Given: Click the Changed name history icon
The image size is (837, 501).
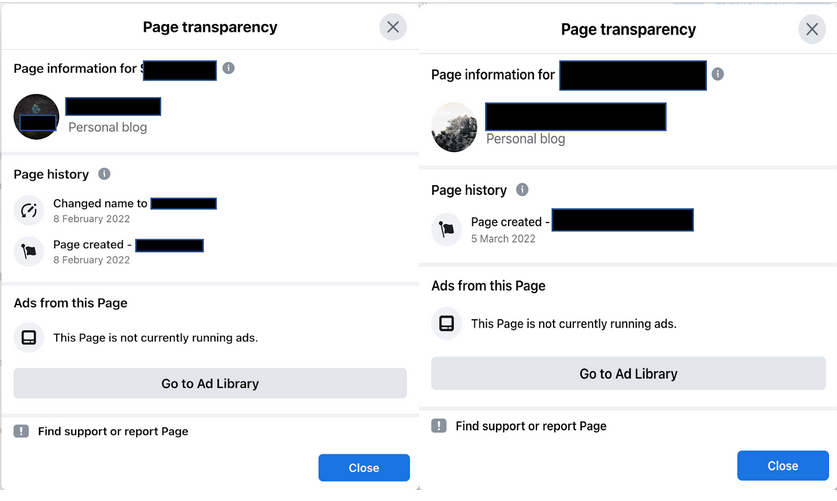Looking at the screenshot, I should click(29, 210).
